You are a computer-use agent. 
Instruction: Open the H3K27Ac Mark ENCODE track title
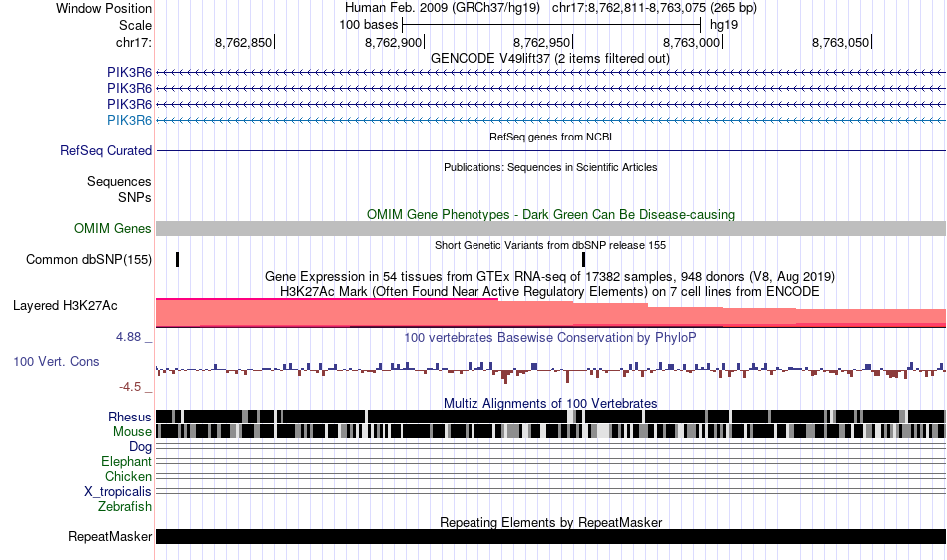tap(550, 292)
